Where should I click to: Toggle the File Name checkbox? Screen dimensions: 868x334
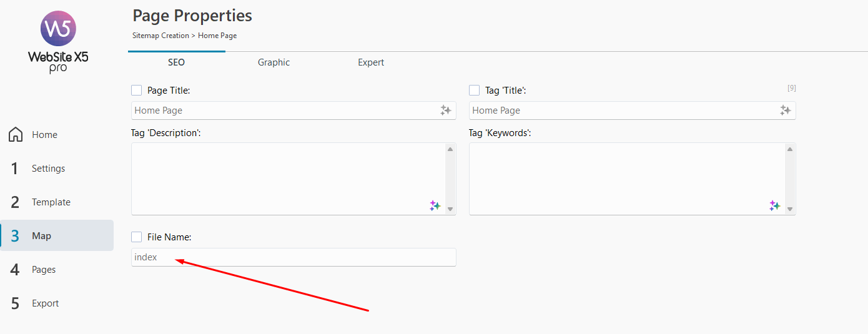137,237
